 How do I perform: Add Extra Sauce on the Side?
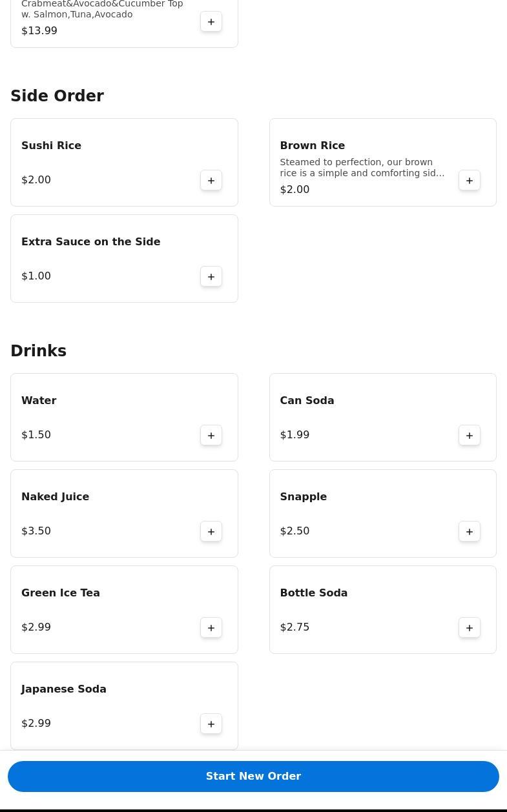(211, 276)
